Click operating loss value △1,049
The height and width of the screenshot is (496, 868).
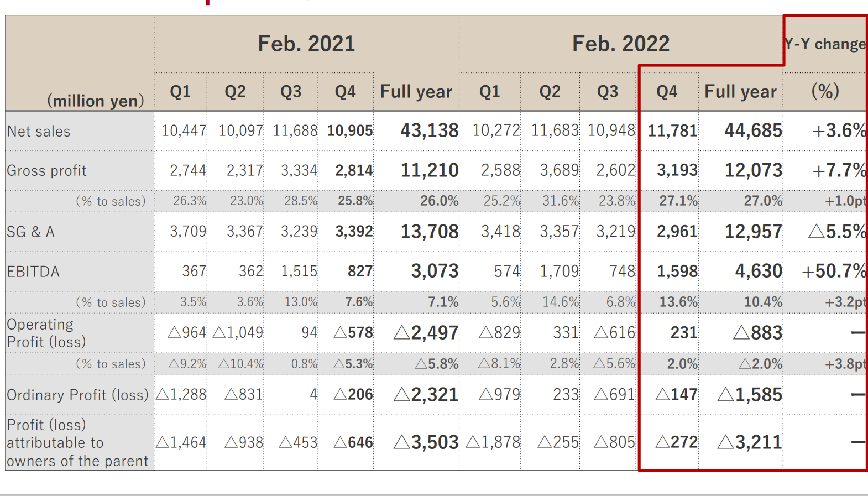tap(238, 333)
